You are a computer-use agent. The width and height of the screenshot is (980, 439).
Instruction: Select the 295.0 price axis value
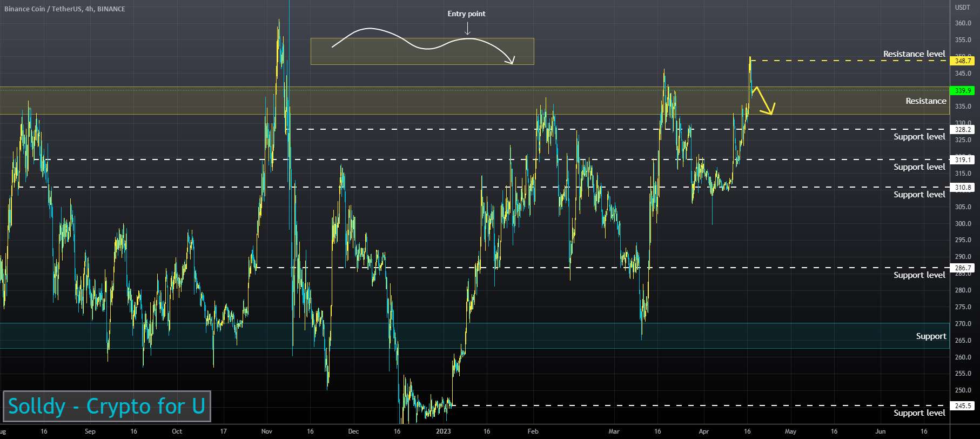(963, 240)
